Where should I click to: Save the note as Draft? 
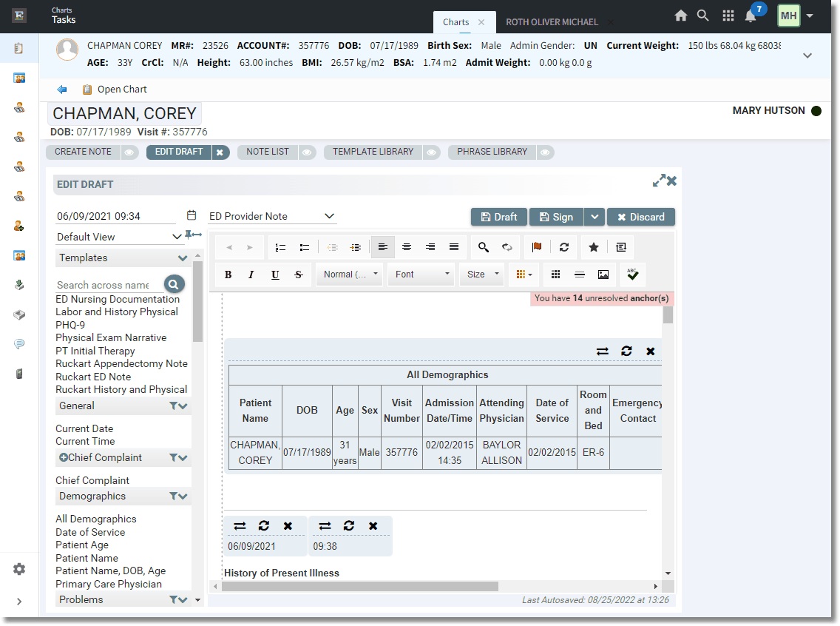[498, 217]
